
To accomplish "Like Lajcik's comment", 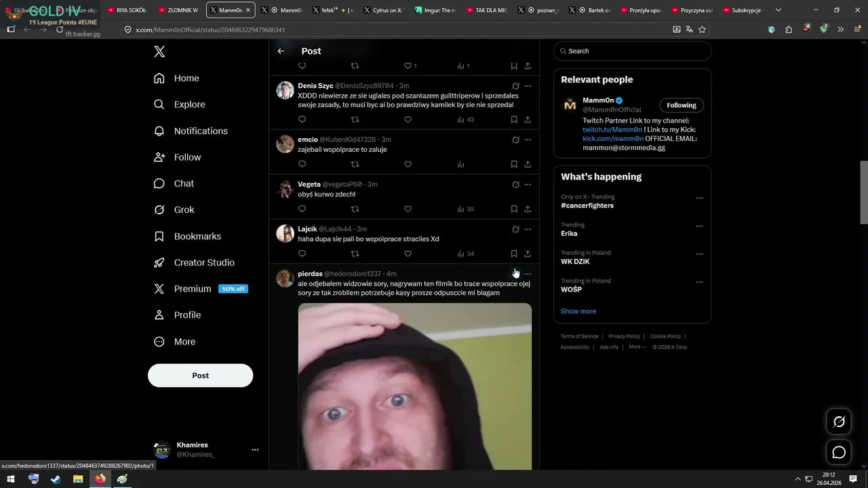I will pos(408,253).
